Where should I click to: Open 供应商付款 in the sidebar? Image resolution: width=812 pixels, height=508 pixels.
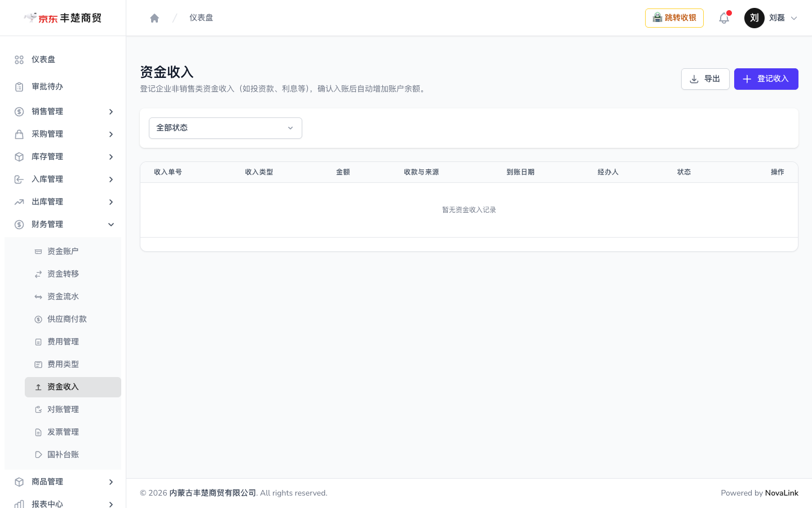pos(73,319)
